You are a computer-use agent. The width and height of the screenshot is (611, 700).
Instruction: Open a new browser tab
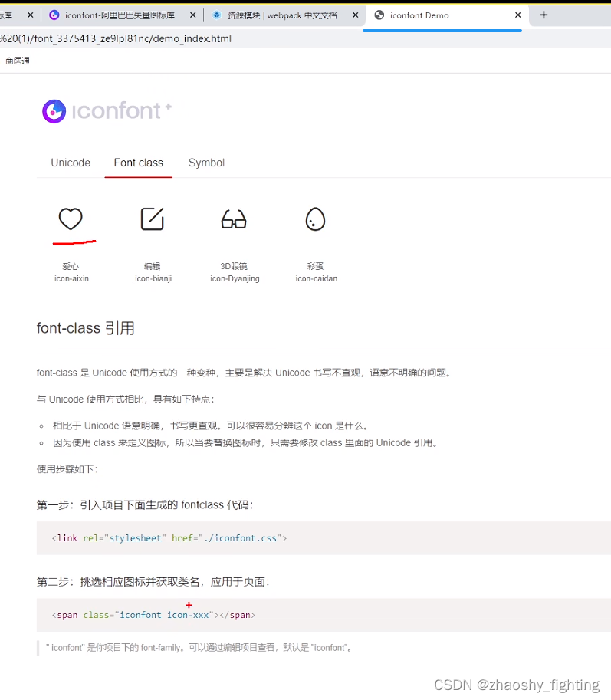click(x=544, y=15)
